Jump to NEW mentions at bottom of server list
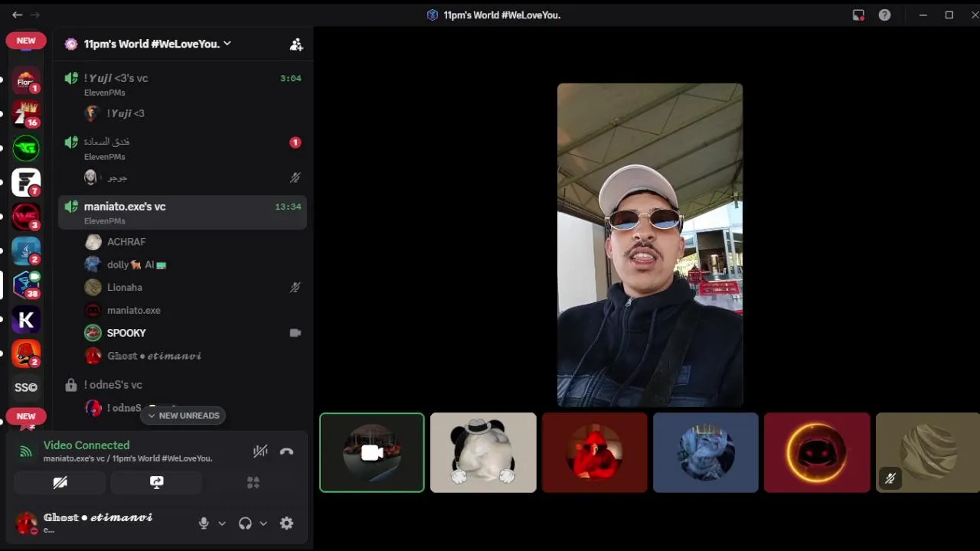Viewport: 980px width, 551px height. [26, 416]
